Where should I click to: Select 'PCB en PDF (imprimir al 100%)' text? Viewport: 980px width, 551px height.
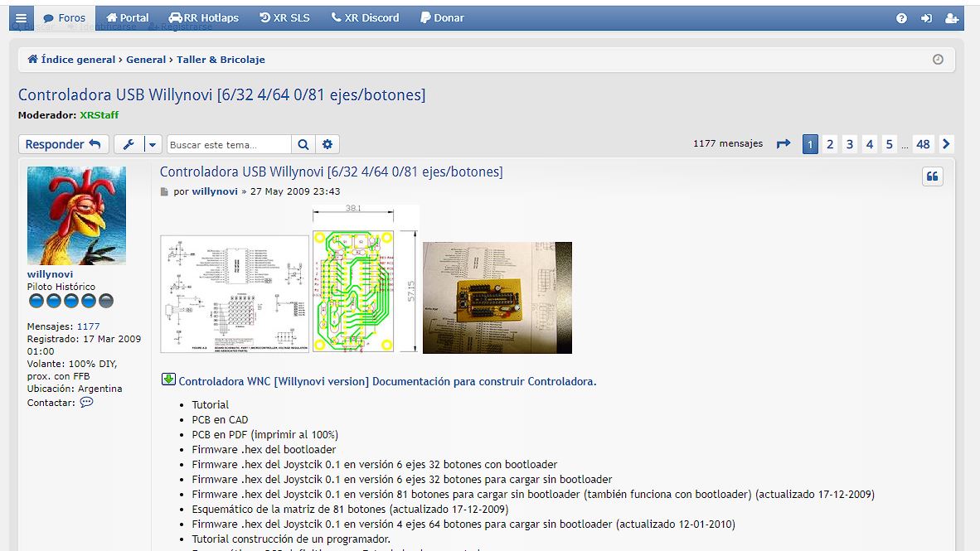(x=265, y=435)
